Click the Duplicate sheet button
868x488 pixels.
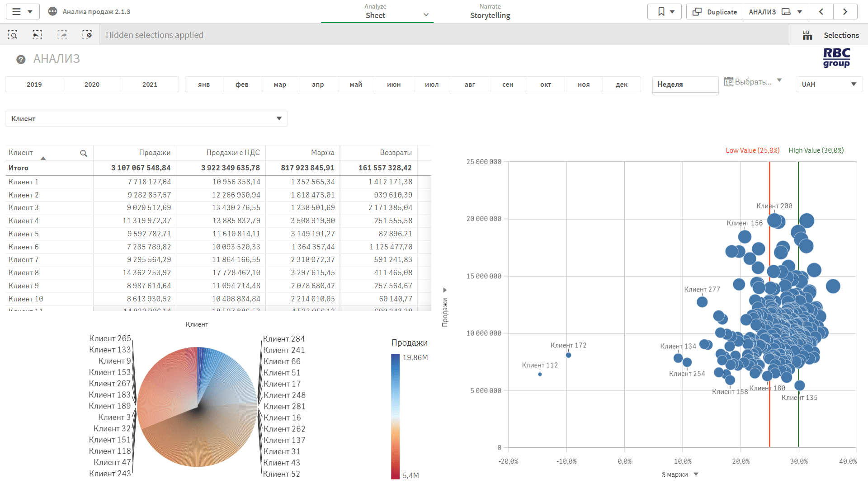point(715,12)
